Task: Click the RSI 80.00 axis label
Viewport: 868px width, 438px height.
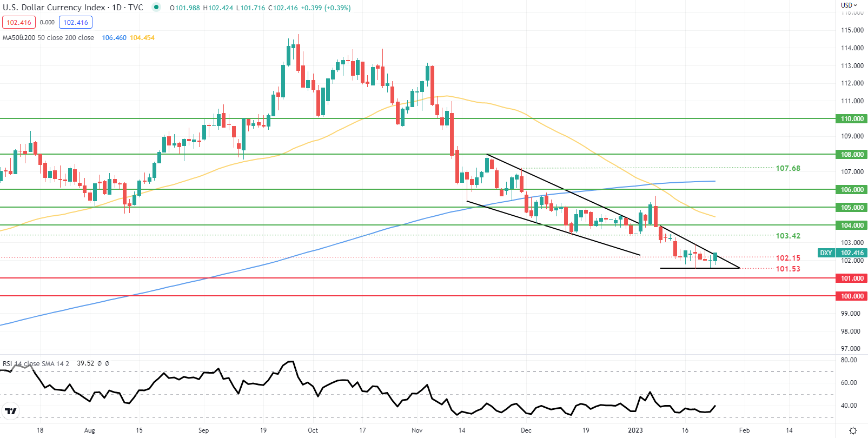Action: 849,360
